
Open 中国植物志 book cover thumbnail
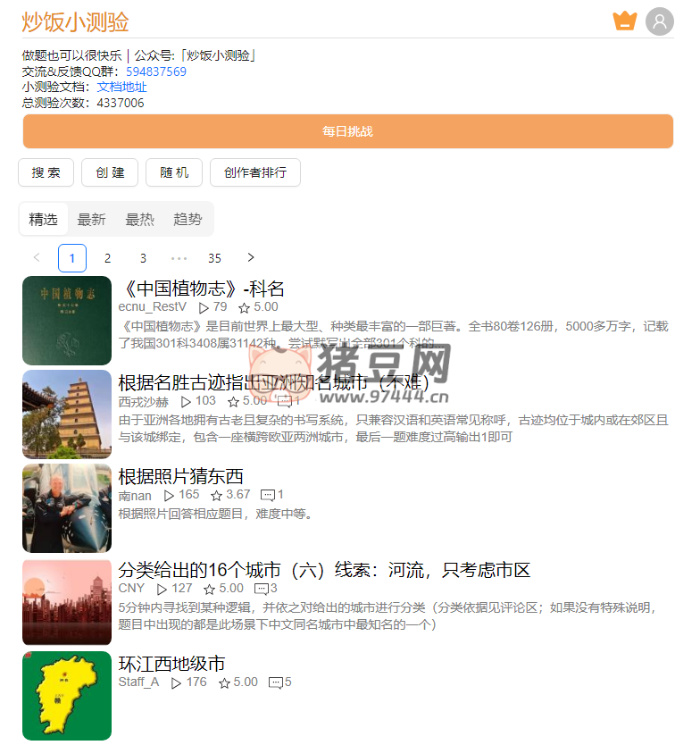[67, 320]
